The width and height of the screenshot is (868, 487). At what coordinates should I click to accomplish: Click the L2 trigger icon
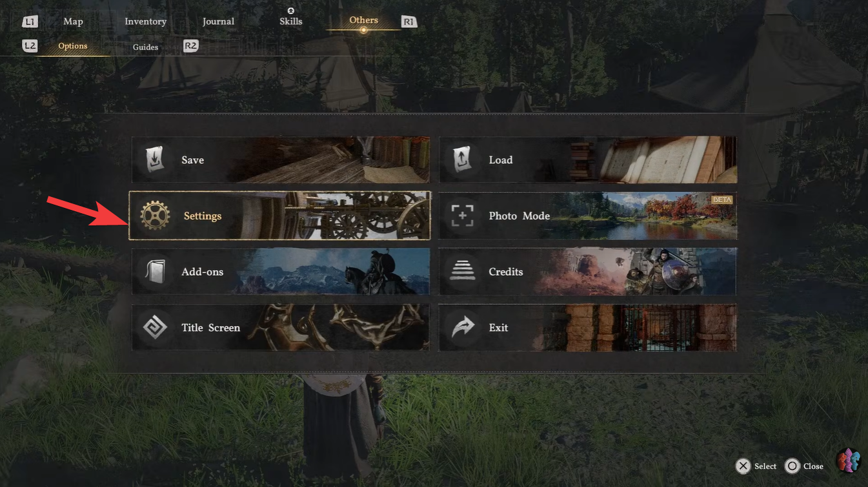(x=30, y=46)
